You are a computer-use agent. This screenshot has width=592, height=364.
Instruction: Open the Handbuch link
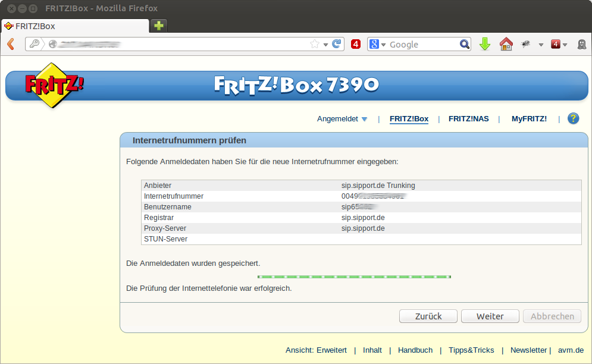coord(415,350)
